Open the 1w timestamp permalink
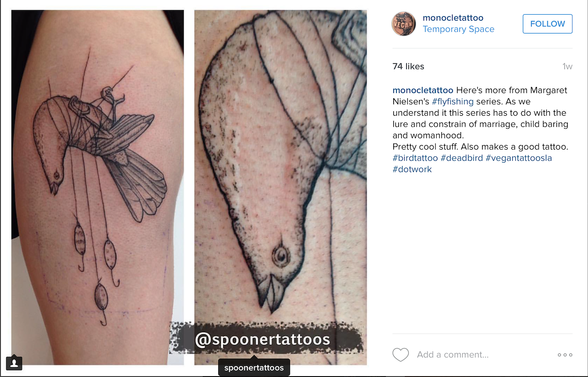The image size is (588, 377). coord(567,67)
